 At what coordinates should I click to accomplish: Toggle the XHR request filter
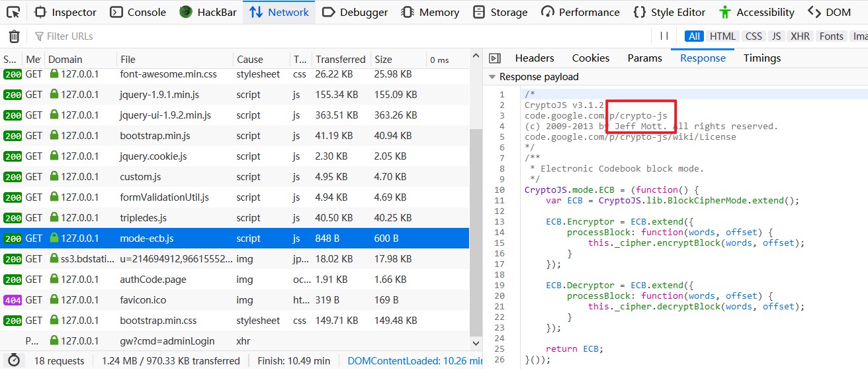799,36
